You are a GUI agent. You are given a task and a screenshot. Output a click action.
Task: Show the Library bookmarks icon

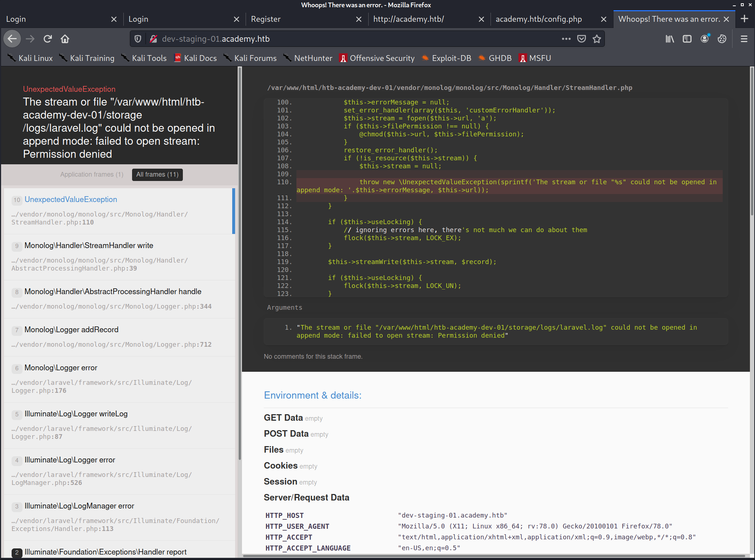pos(669,39)
